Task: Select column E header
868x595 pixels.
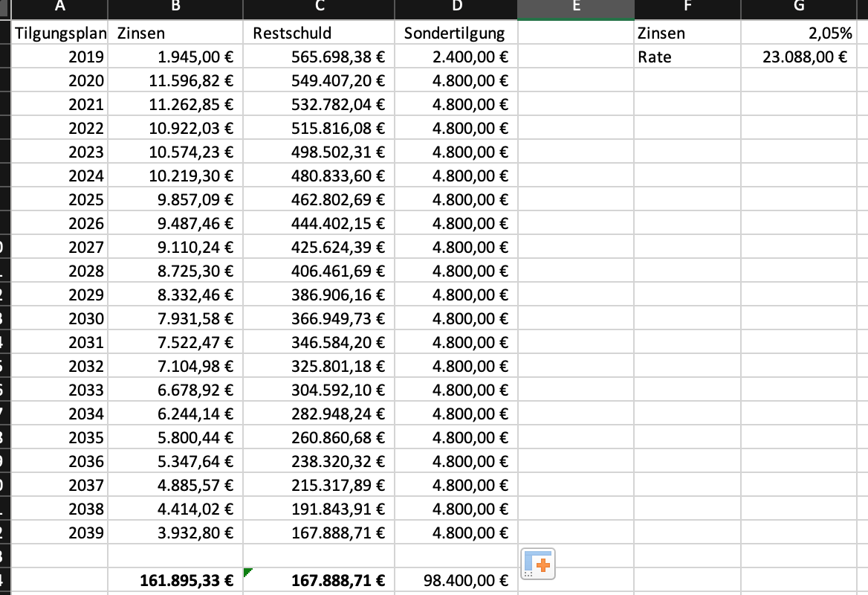Action: (576, 8)
